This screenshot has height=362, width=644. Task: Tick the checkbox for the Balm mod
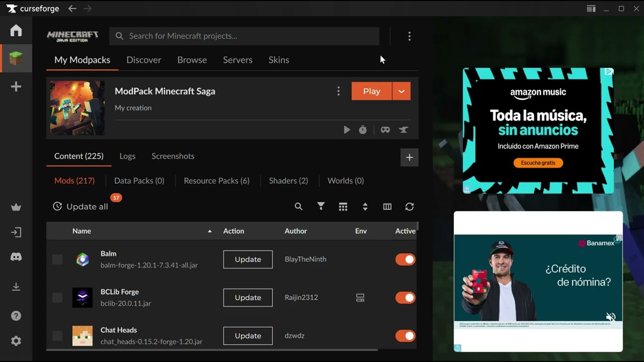(x=57, y=259)
